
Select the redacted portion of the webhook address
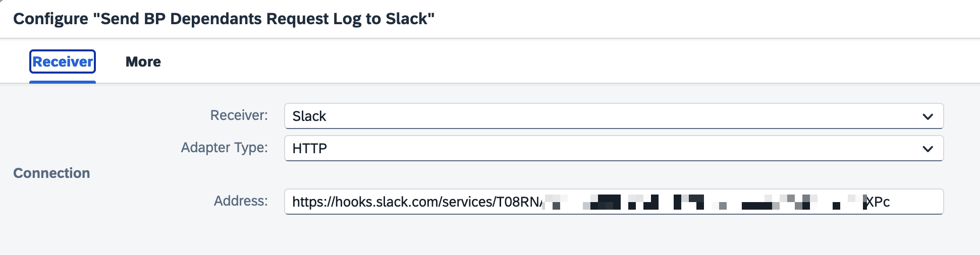click(703, 202)
